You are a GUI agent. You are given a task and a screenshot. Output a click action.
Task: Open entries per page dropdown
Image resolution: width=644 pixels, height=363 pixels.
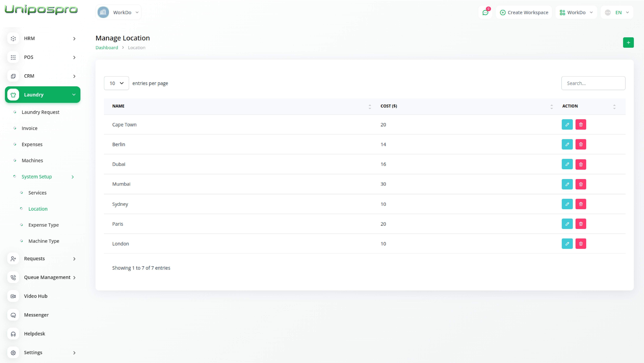click(116, 83)
